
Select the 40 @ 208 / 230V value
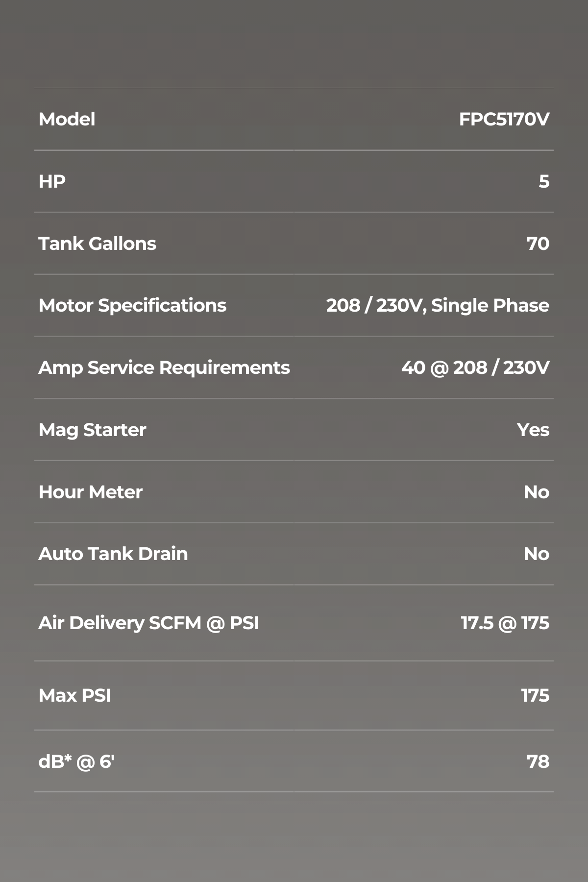click(475, 367)
